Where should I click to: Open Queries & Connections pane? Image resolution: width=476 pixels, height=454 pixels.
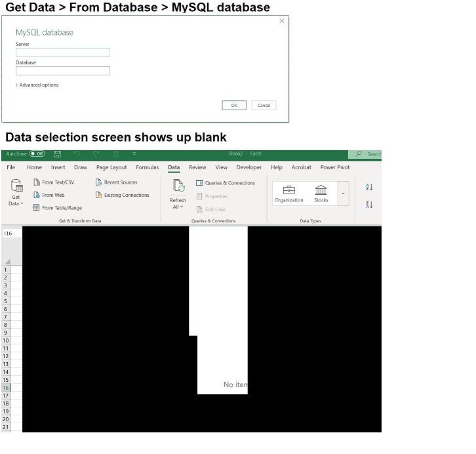[226, 183]
